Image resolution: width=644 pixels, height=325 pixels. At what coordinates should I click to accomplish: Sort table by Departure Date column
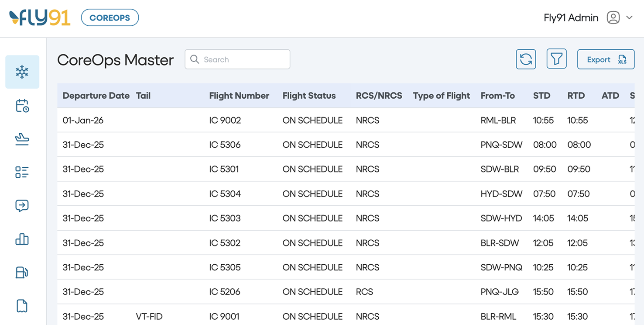(x=96, y=96)
